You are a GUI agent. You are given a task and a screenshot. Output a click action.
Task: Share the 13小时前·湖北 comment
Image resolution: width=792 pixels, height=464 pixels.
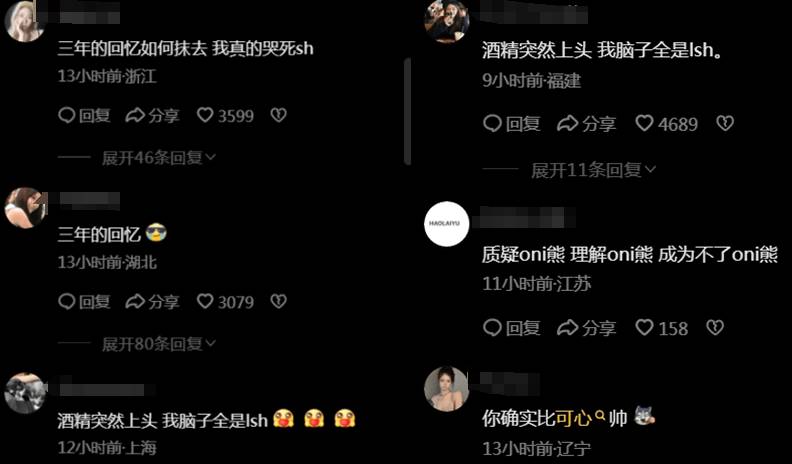tap(152, 302)
